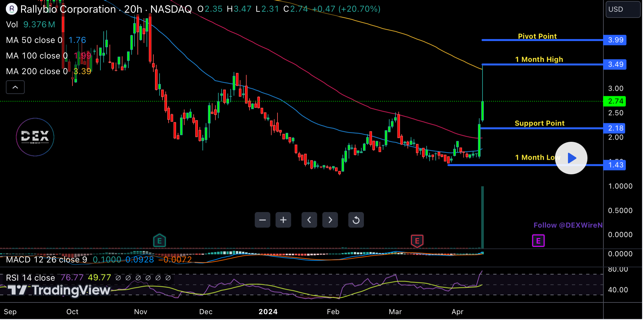This screenshot has height=320, width=644.
Task: Click the high value H3.47
Action: point(239,9)
